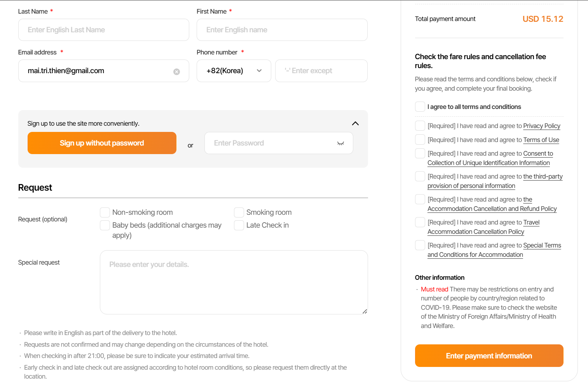Agree to the Privacy Policy checkbox
588x386 pixels.
(420, 126)
